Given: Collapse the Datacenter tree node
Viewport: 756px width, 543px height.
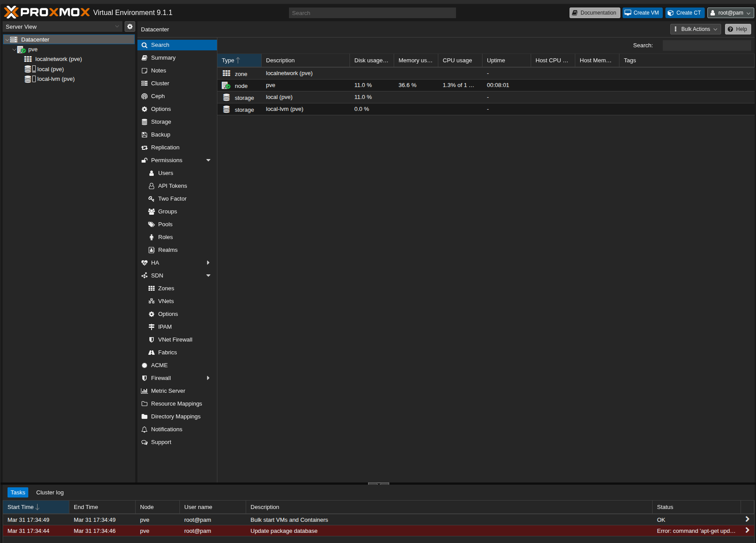Looking at the screenshot, I should (x=7, y=40).
